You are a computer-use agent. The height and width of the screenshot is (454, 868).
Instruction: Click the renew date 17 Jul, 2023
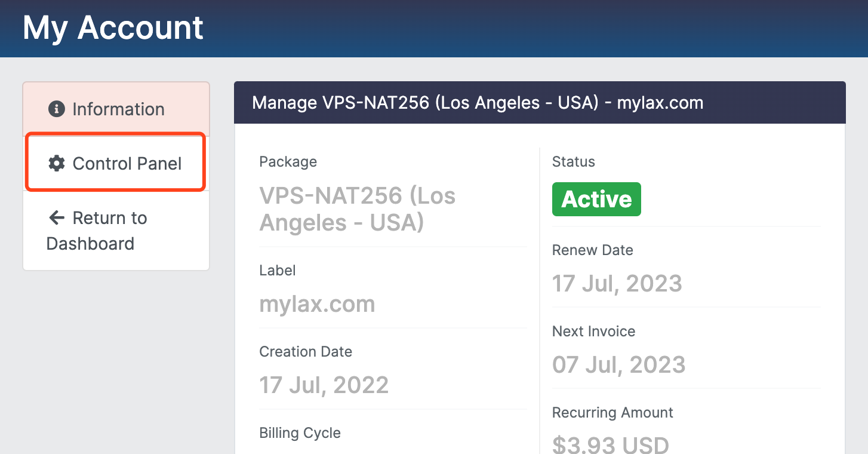pos(617,283)
